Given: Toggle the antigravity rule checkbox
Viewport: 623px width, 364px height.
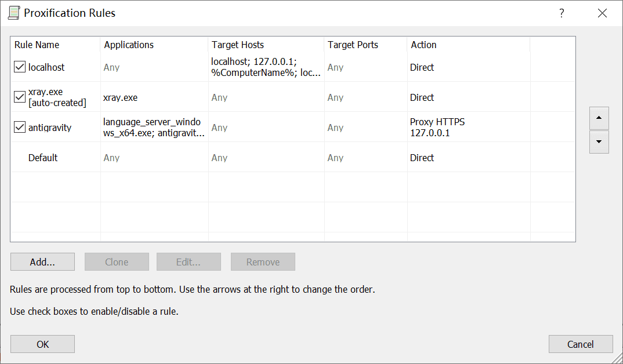Looking at the screenshot, I should 20,128.
